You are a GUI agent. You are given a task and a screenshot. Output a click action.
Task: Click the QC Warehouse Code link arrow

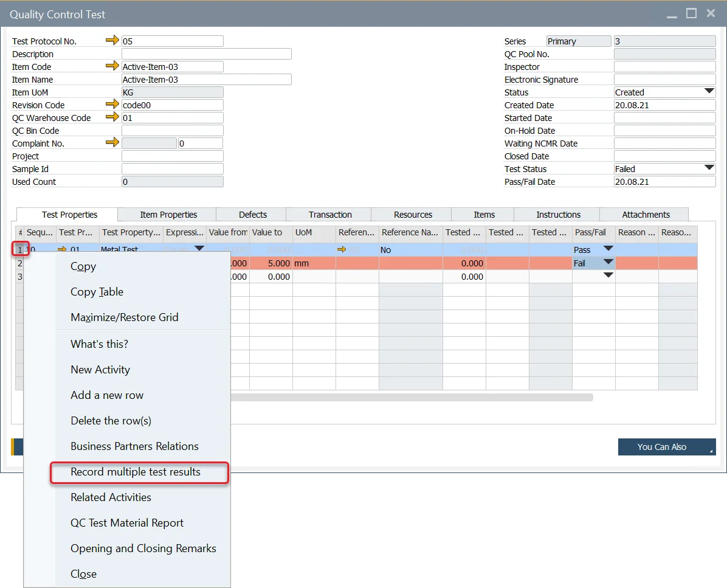(x=112, y=117)
